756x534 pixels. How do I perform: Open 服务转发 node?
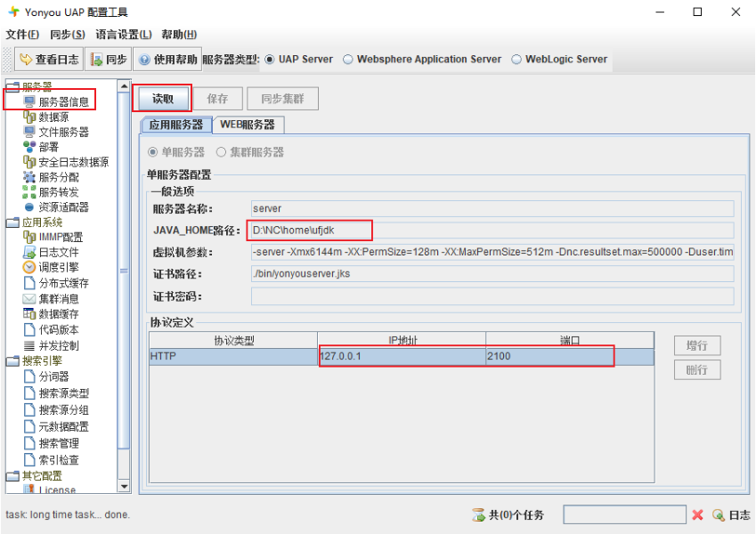[51, 192]
